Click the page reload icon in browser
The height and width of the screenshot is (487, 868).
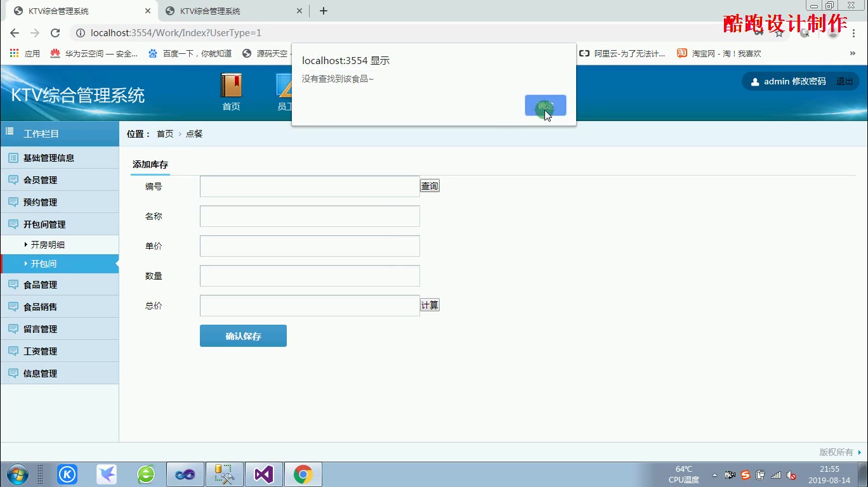point(56,32)
